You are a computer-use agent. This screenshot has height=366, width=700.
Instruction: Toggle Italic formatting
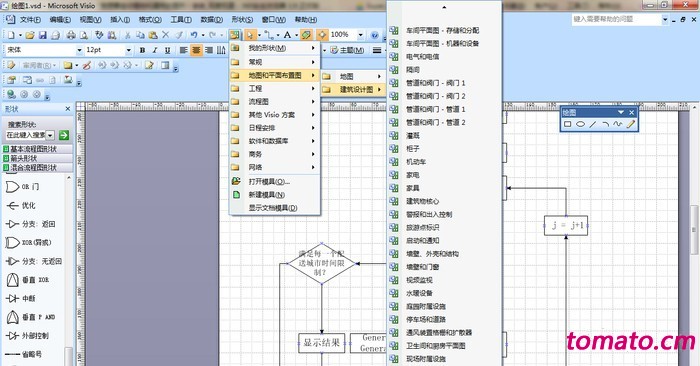[x=155, y=50]
